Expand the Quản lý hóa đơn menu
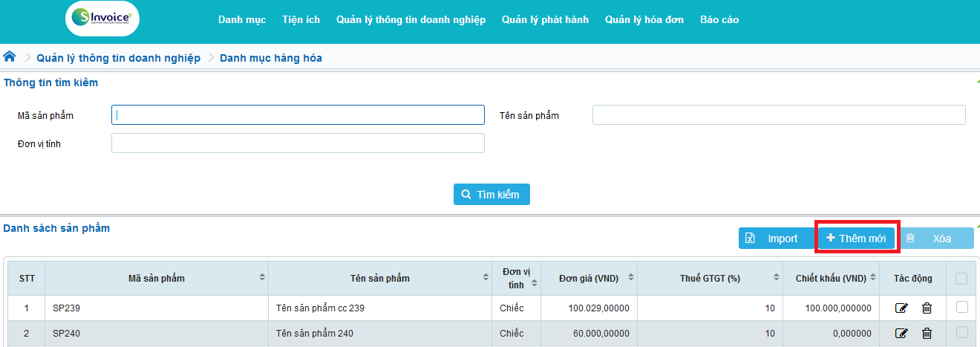The height and width of the screenshot is (347, 980). [x=644, y=20]
